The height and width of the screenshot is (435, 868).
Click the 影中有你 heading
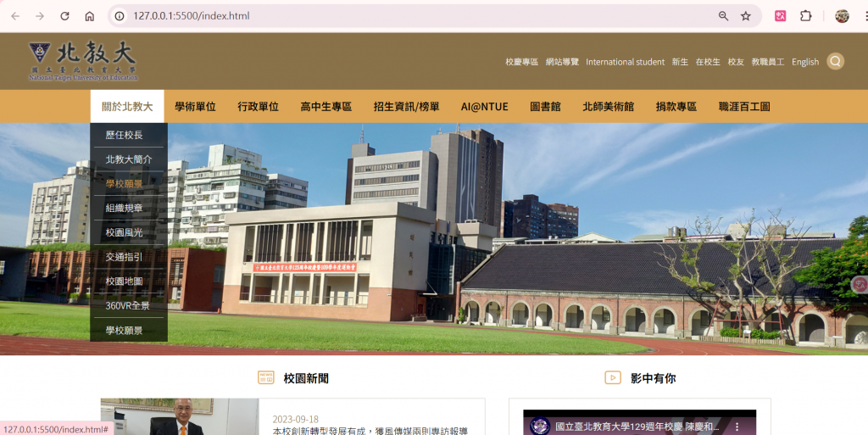coord(654,378)
